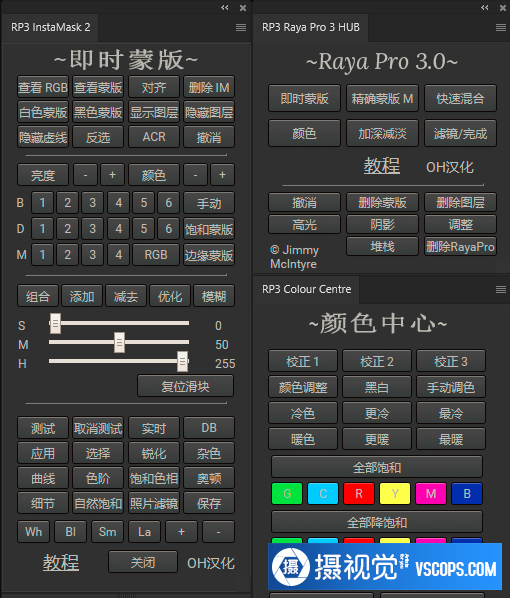Open 滤镜/完成 filters finish module
Image resolution: width=510 pixels, height=598 pixels.
tap(460, 133)
